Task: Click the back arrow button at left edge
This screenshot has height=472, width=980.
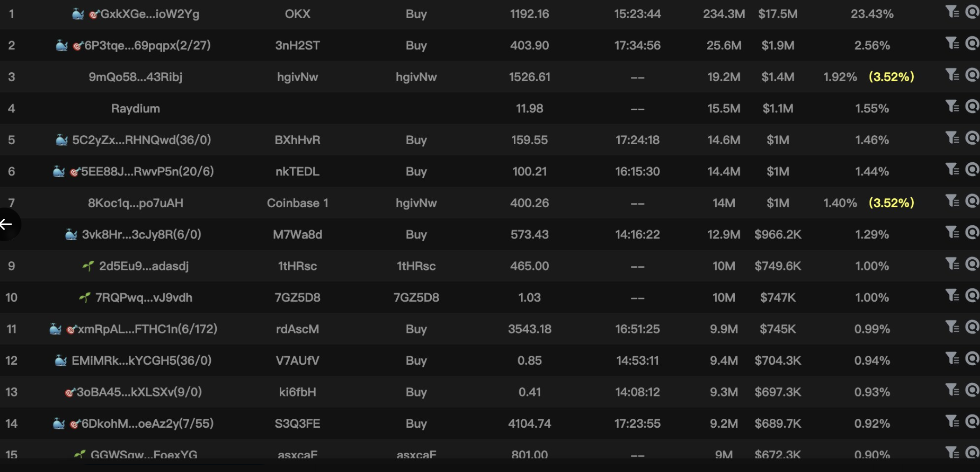Action: coord(7,224)
